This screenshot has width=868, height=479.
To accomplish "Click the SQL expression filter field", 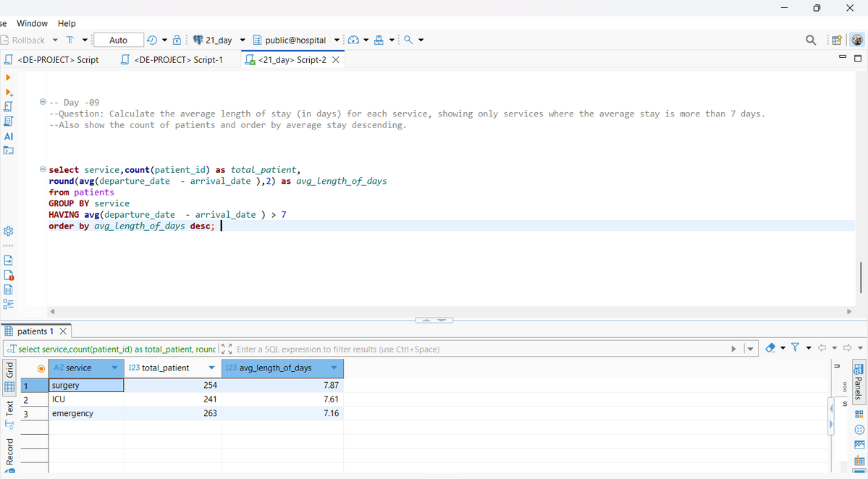I will tap(434, 349).
